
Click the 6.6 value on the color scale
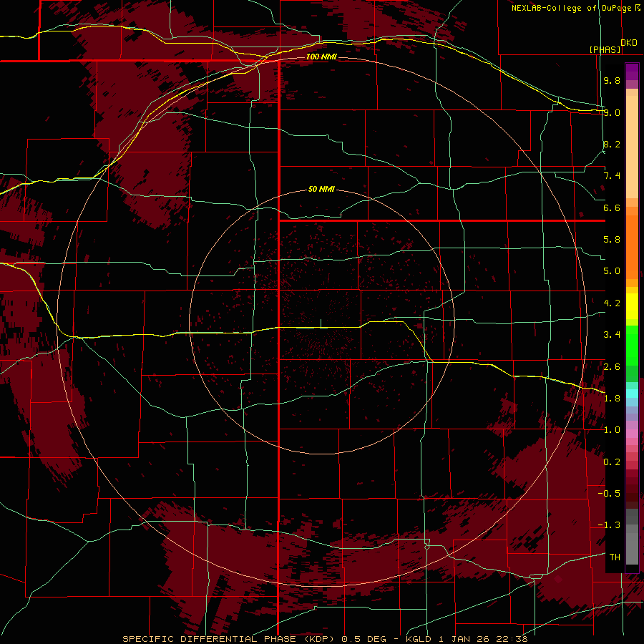(612, 208)
